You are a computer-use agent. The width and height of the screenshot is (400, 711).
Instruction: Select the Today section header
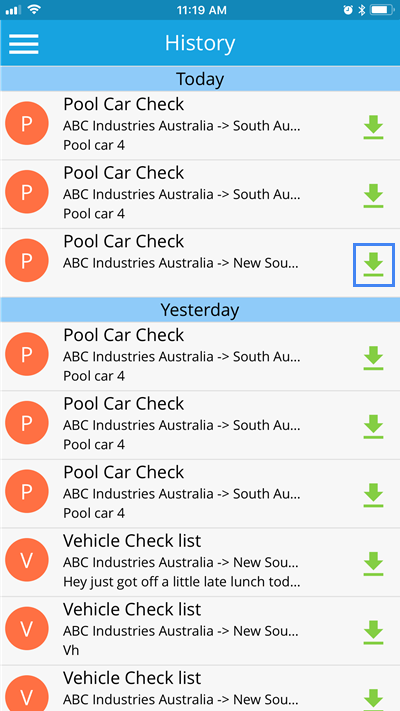click(x=200, y=79)
